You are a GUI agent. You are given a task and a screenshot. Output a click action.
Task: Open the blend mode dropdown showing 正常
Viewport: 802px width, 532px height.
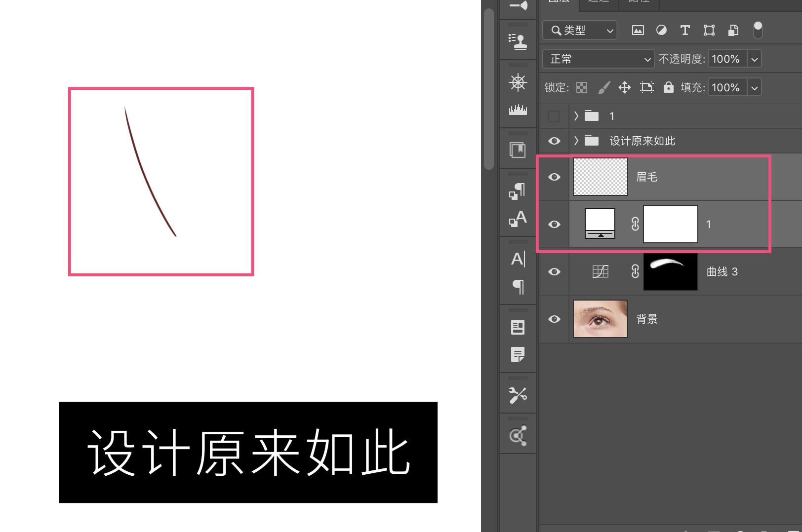[x=598, y=59]
